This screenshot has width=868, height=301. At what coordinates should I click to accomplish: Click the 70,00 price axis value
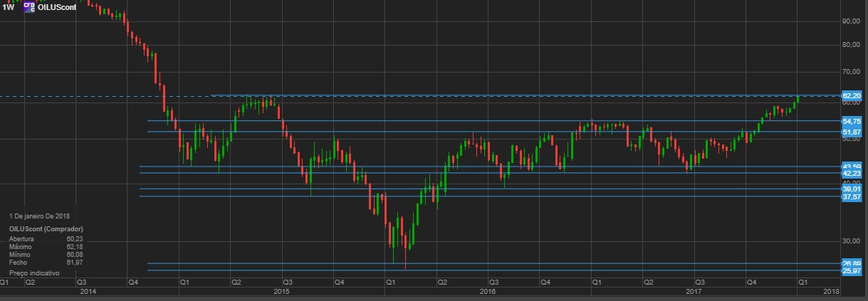pyautogui.click(x=852, y=72)
